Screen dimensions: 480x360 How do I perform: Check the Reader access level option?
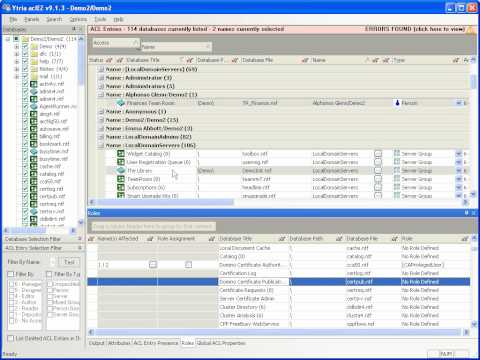coord(11,308)
